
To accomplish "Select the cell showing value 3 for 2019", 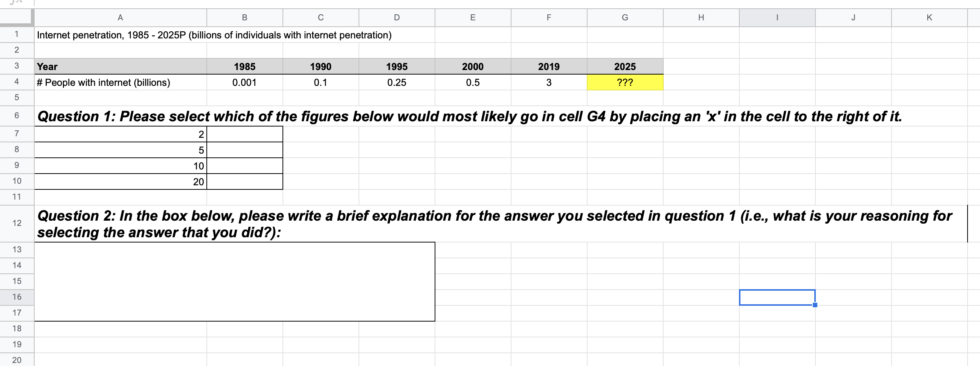I will (x=549, y=82).
